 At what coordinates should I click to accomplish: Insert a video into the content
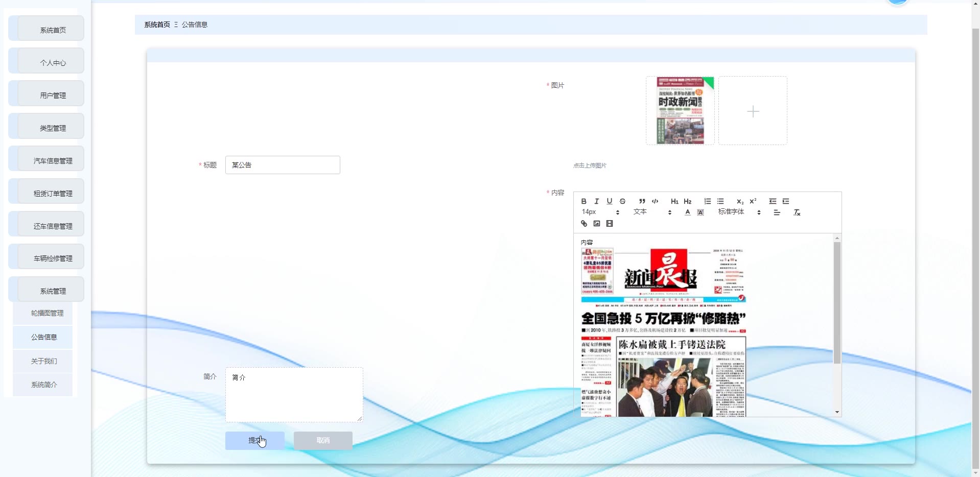tap(610, 224)
